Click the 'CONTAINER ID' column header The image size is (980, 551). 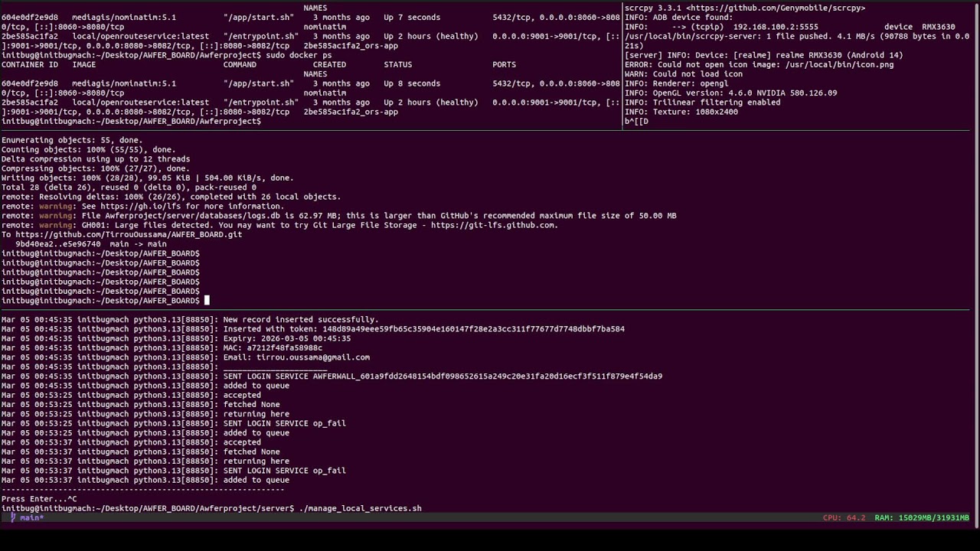[30, 64]
